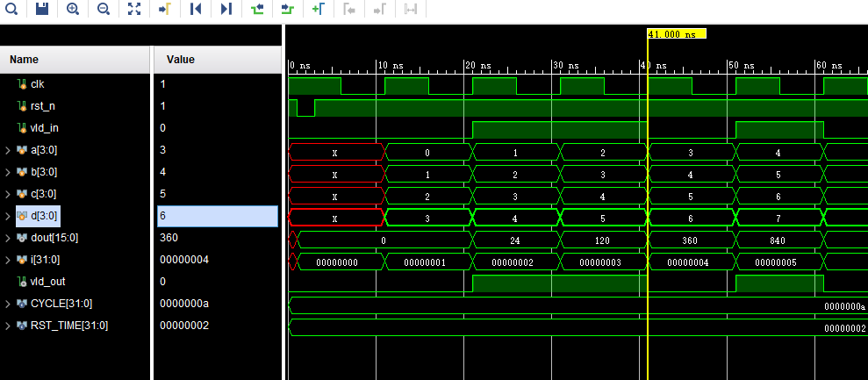This screenshot has height=380, width=868.
Task: Click the Zoom Fit icon
Action: pos(134,9)
